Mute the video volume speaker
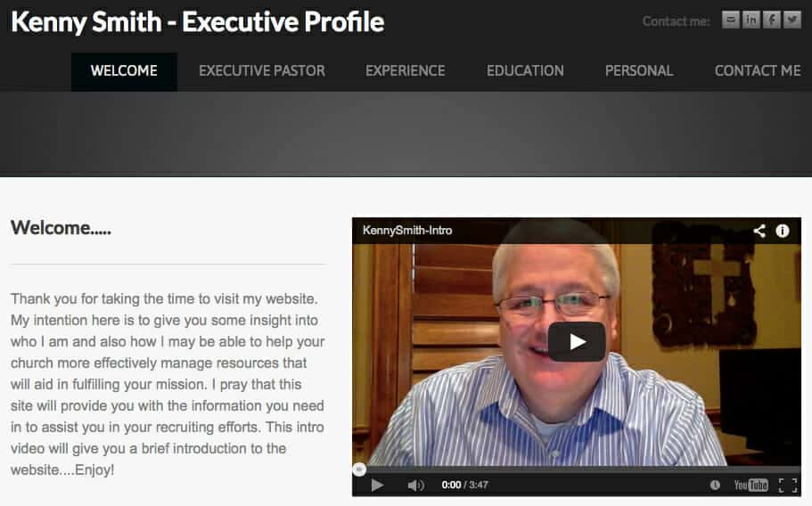Image resolution: width=812 pixels, height=506 pixels. 415,485
